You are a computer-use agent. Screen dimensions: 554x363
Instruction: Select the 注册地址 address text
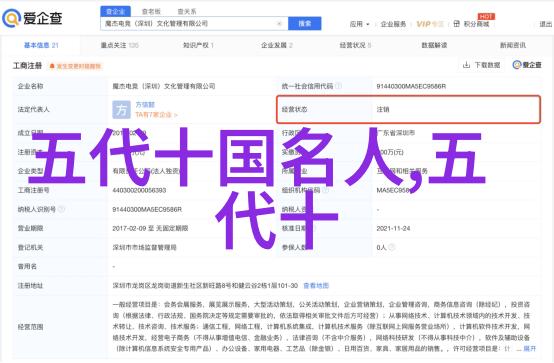click(x=205, y=286)
